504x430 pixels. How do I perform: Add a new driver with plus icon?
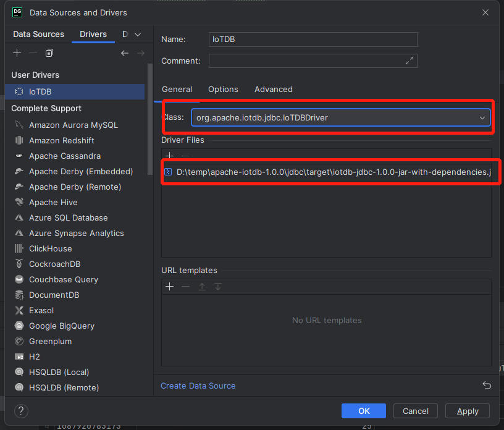tap(17, 53)
